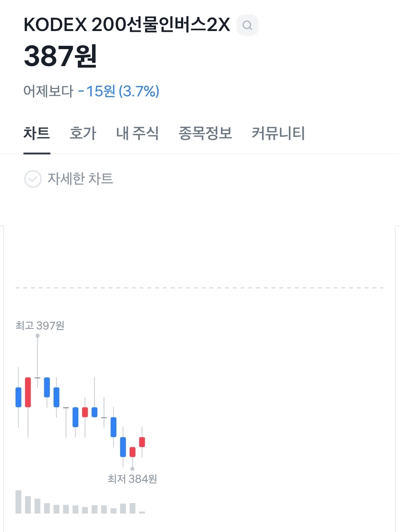
Task: Select the first blue candlestick on chart
Action: 18,397
